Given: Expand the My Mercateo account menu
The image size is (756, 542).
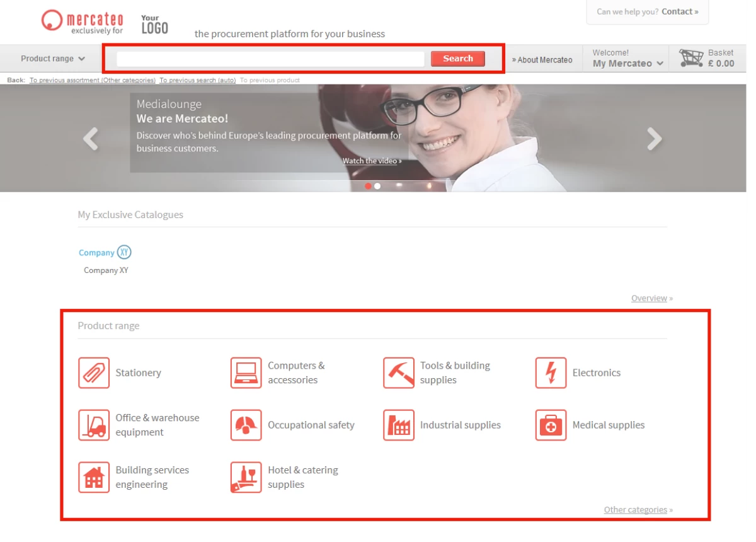Looking at the screenshot, I should coord(627,63).
